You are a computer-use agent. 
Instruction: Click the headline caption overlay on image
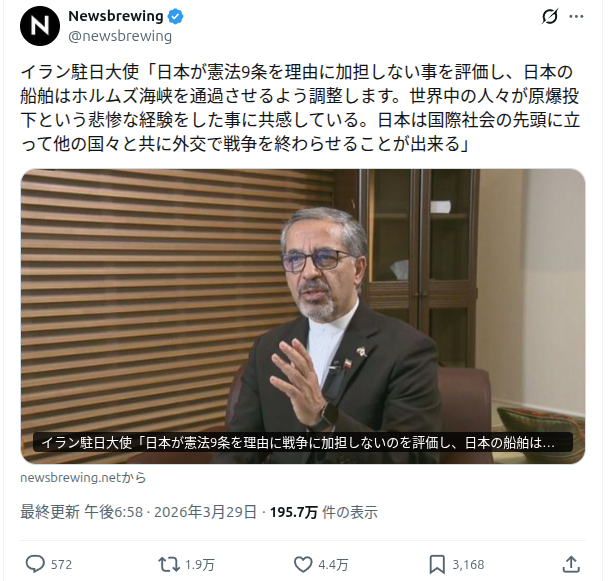[303, 442]
